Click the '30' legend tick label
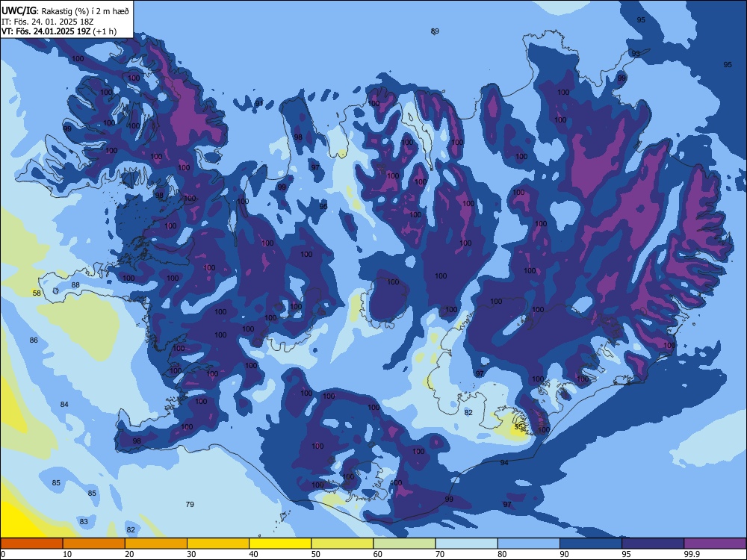The image size is (747, 560). click(x=191, y=554)
